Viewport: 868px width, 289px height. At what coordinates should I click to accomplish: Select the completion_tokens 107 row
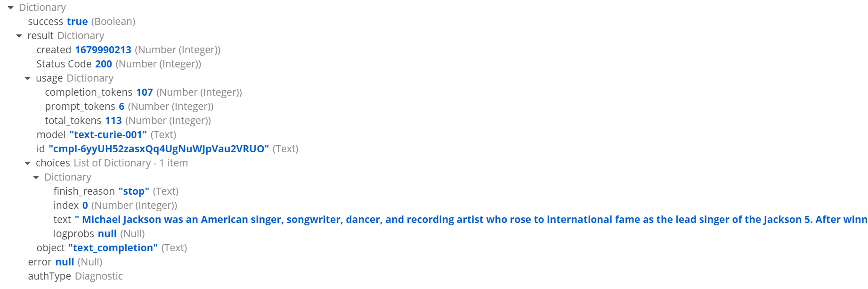tap(143, 92)
